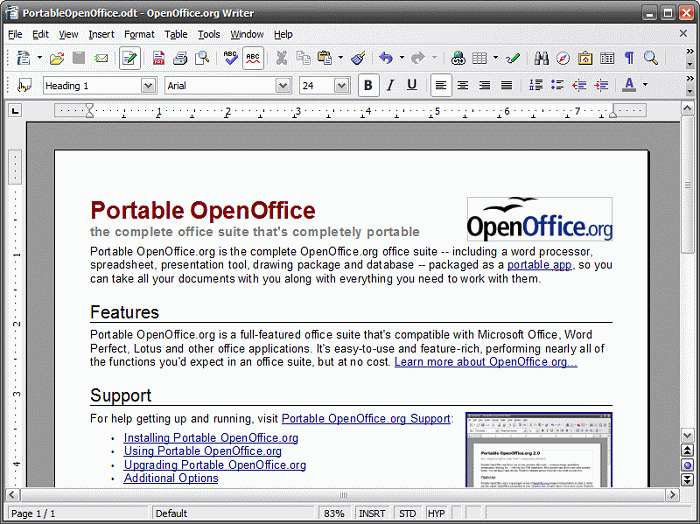The height and width of the screenshot is (524, 700).
Task: Click the Zoom magnifier icon
Action: point(651,58)
